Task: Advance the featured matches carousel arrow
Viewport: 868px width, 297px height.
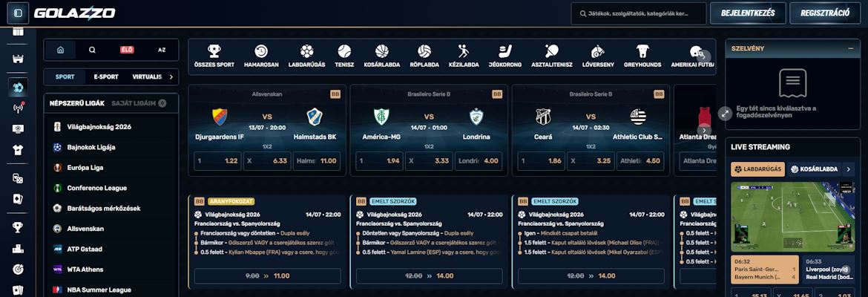Action: (704, 130)
